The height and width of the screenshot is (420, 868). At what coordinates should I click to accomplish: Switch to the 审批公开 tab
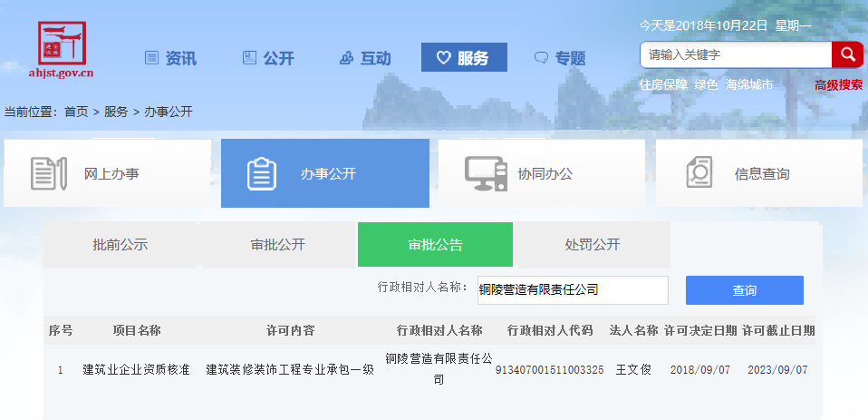click(277, 245)
